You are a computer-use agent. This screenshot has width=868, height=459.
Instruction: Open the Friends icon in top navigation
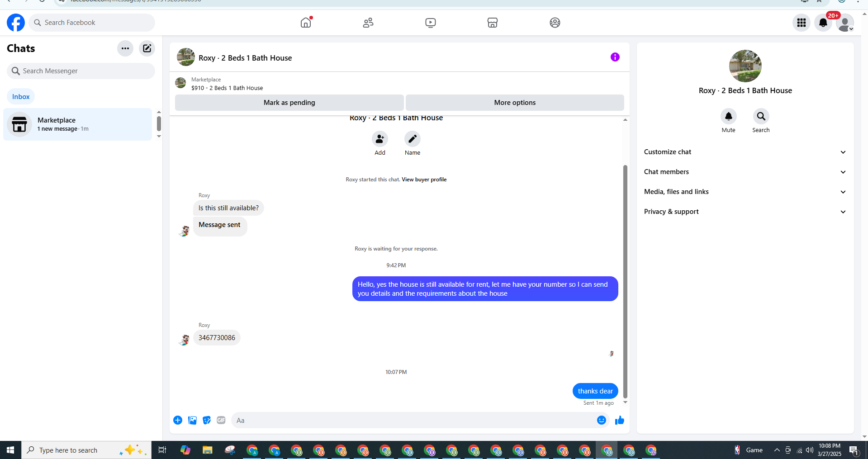(x=368, y=23)
